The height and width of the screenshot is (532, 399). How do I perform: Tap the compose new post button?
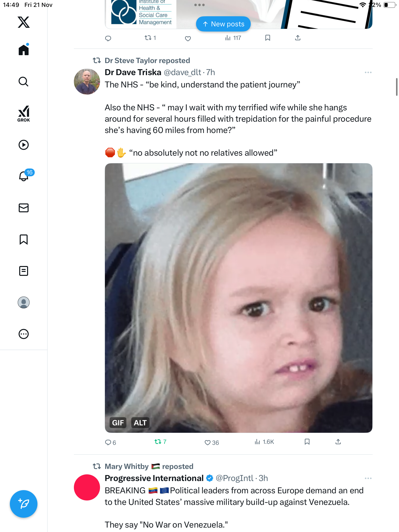click(x=24, y=504)
